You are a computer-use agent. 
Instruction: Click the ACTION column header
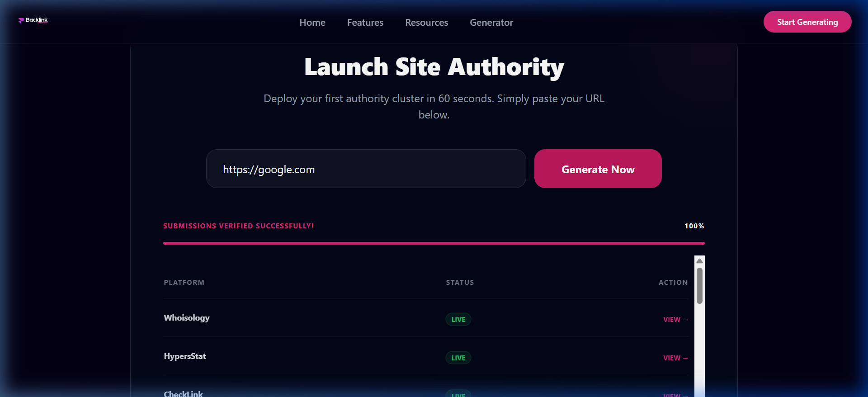(x=673, y=283)
